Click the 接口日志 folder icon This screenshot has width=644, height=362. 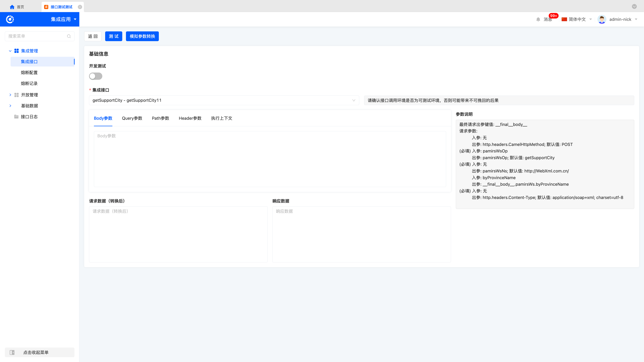16,117
